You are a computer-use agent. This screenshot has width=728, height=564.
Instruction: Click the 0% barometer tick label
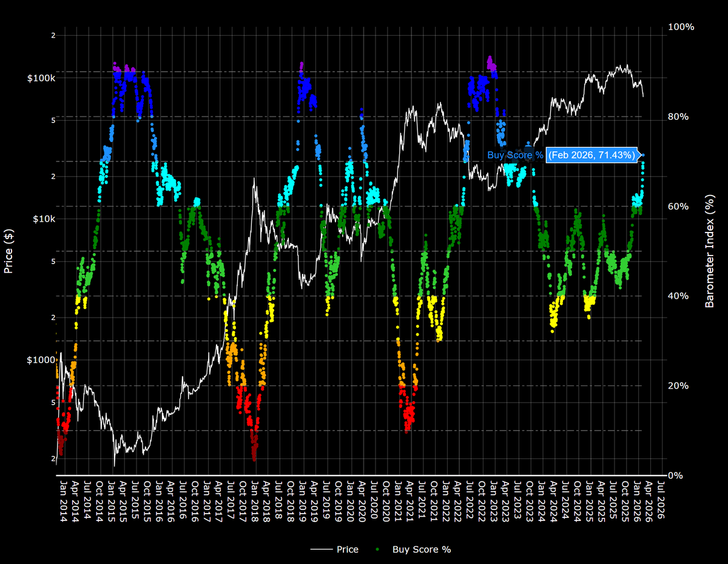tap(676, 475)
